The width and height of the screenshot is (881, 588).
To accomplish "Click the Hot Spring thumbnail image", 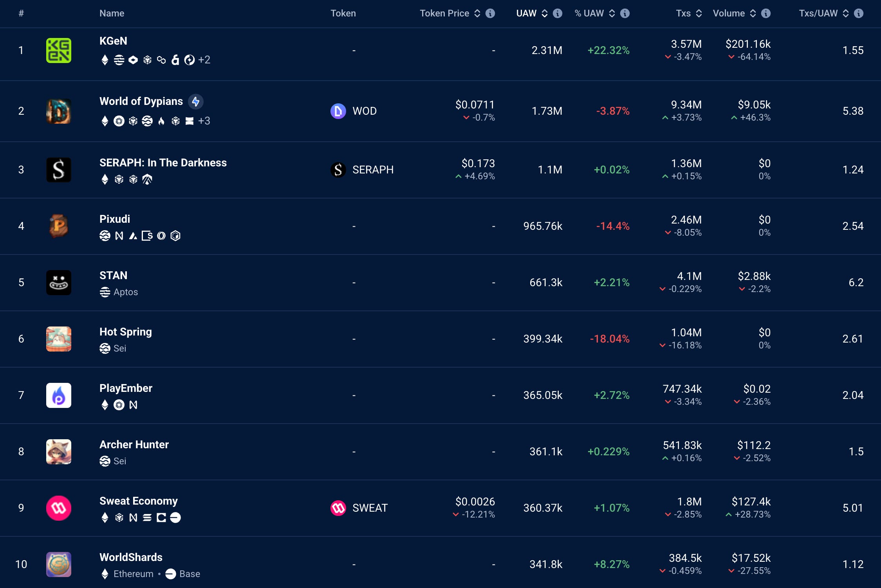I will [x=59, y=339].
